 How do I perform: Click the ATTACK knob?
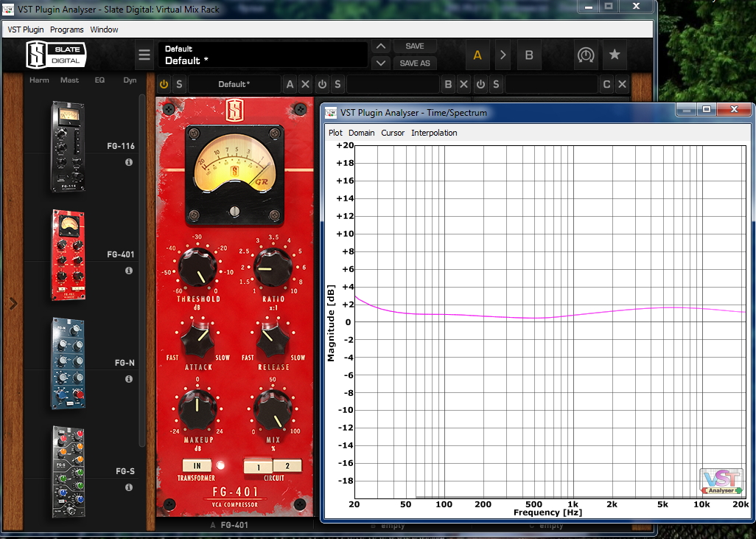click(197, 338)
